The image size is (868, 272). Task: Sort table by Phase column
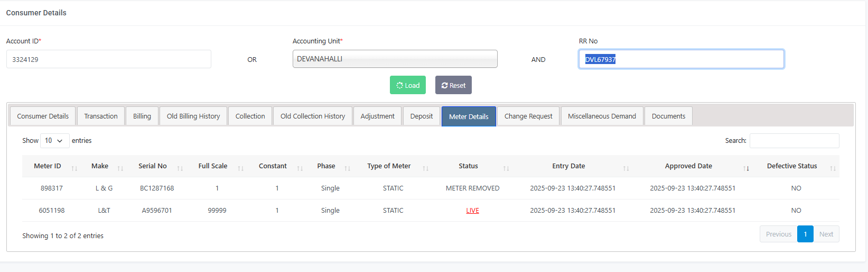(326, 166)
